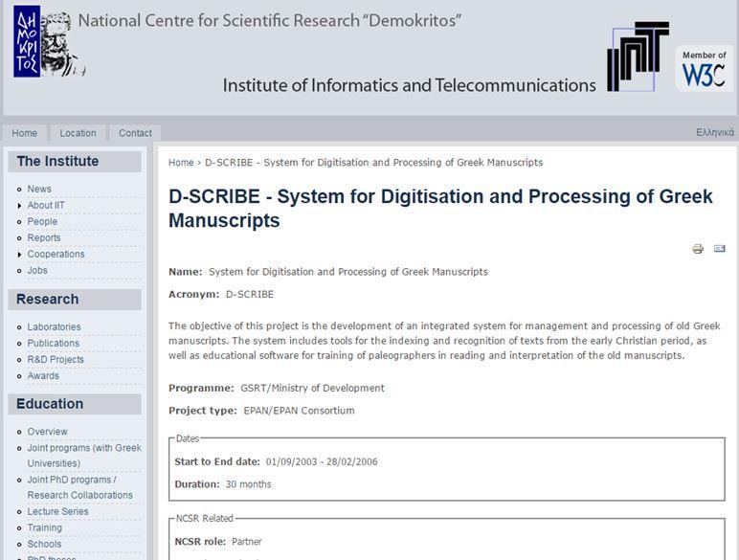Expand the Cooperations menu arrow
This screenshot has width=739, height=560.
click(x=19, y=255)
